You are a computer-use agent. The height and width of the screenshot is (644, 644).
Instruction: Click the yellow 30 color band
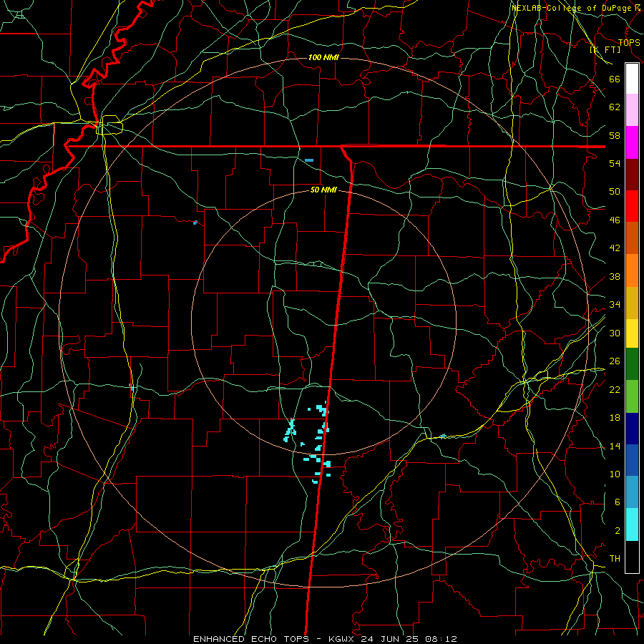(x=632, y=333)
